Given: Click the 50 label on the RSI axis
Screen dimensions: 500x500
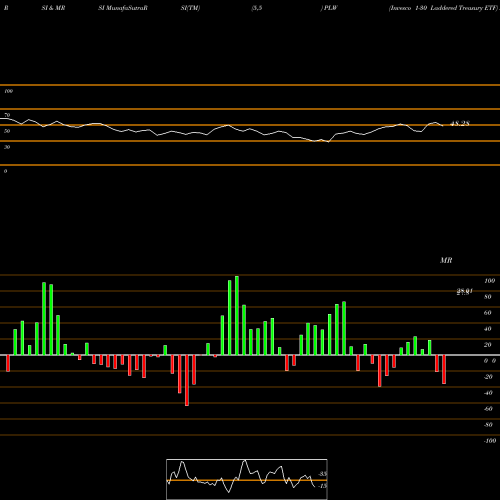Looking at the screenshot, I should [7, 131].
